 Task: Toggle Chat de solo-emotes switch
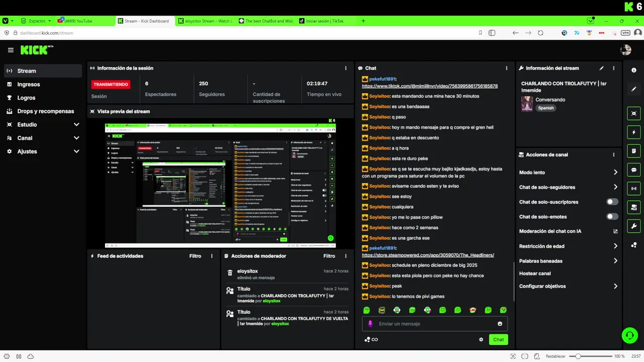pos(612,217)
